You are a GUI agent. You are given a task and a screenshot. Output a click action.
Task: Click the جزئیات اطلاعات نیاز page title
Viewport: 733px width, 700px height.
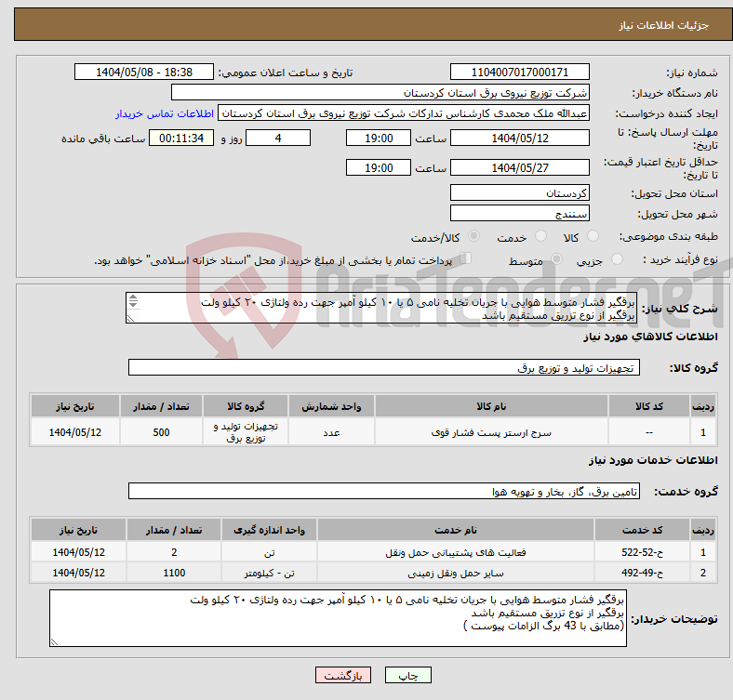tap(664, 25)
